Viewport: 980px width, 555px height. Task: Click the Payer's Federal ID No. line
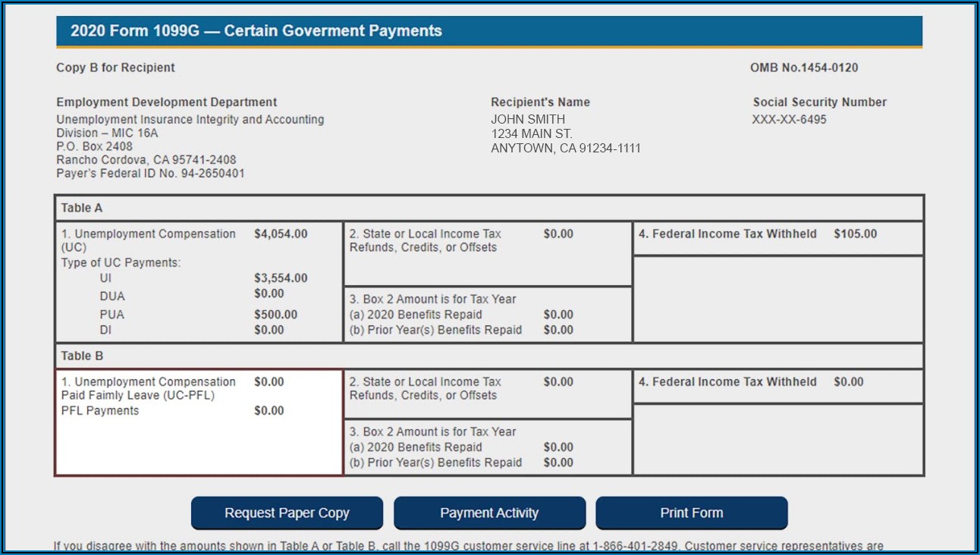coord(150,174)
